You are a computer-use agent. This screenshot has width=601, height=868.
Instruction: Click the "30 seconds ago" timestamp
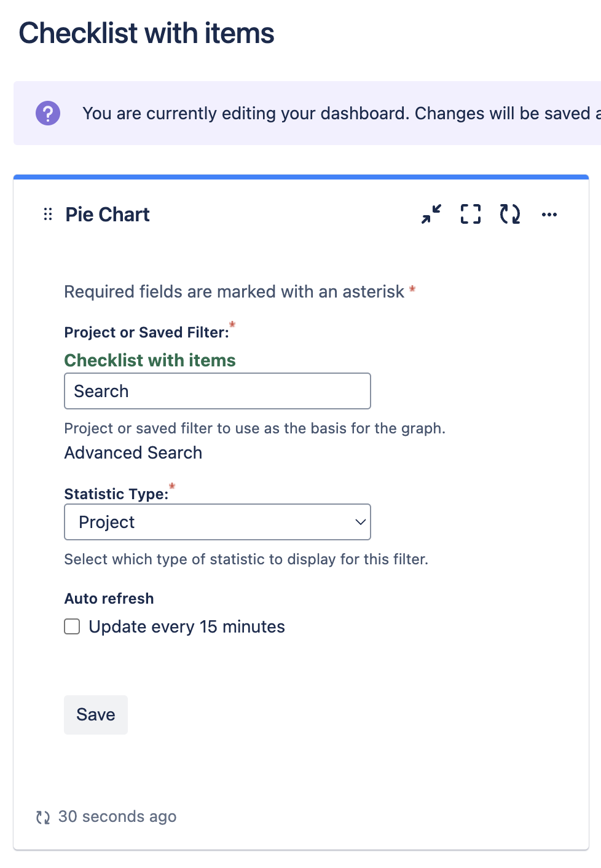(117, 816)
